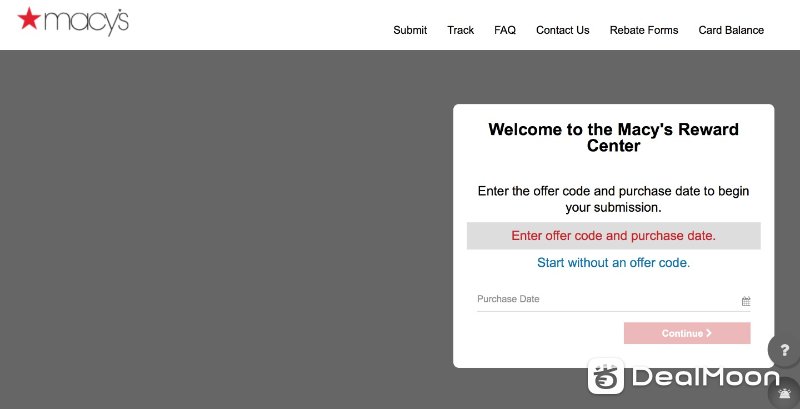This screenshot has width=800, height=409.
Task: Open Rebate Forms
Action: click(x=644, y=30)
